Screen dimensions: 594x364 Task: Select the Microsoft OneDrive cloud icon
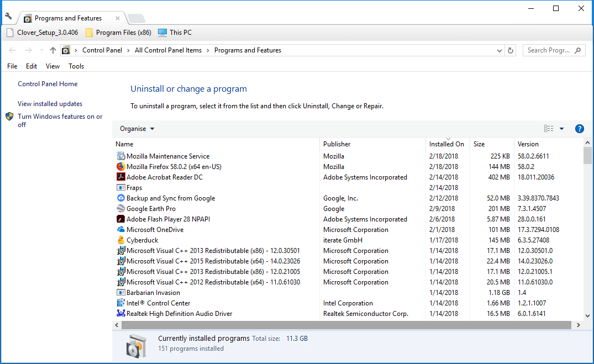click(121, 230)
